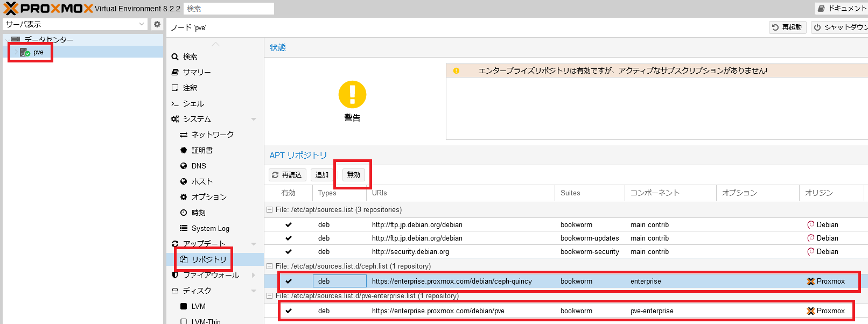Click enabled checkmark of bookworm-updates row

289,238
